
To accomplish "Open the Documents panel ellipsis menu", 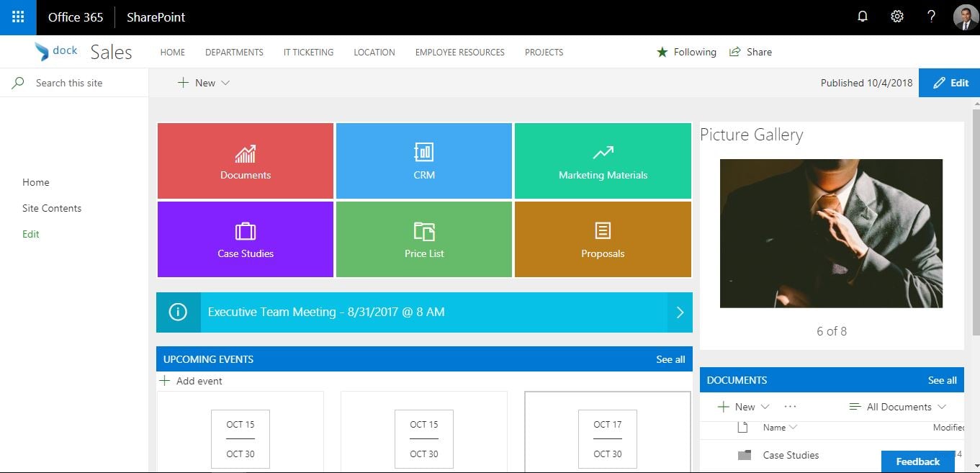I will pyautogui.click(x=790, y=407).
